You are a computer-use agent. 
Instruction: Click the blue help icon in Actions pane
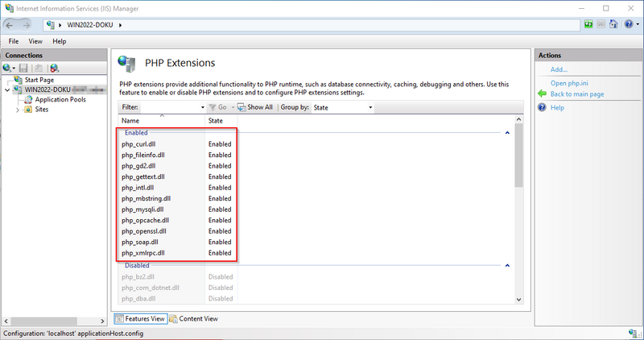pyautogui.click(x=542, y=108)
